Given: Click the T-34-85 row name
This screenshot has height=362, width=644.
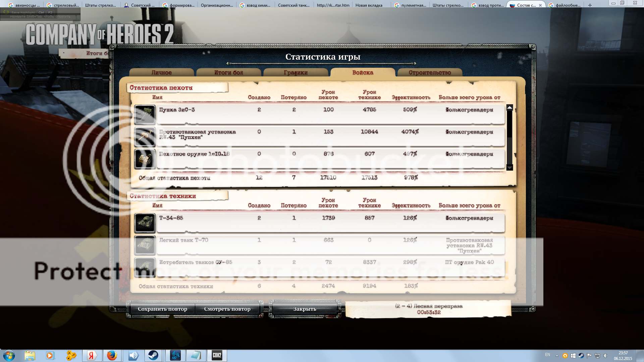Looking at the screenshot, I should (x=171, y=218).
